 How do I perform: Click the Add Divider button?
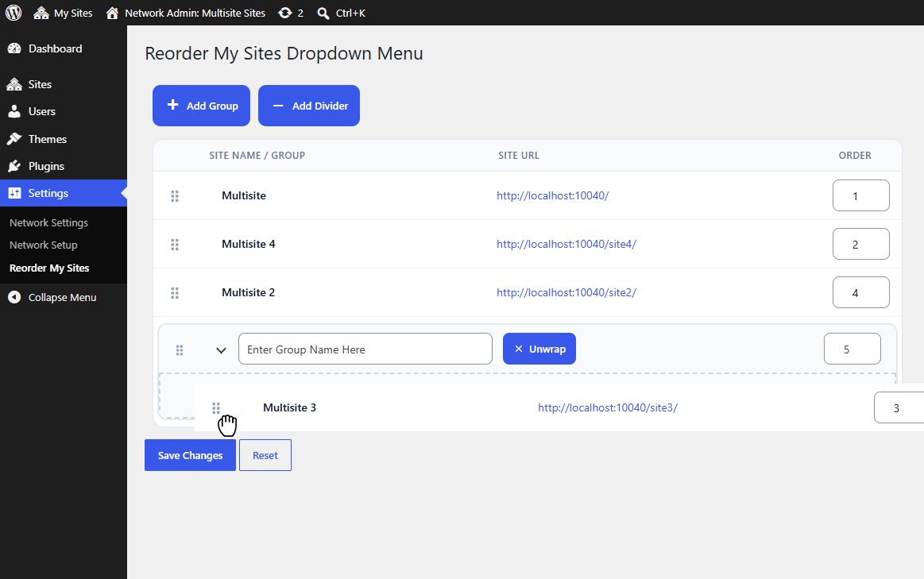(x=309, y=106)
